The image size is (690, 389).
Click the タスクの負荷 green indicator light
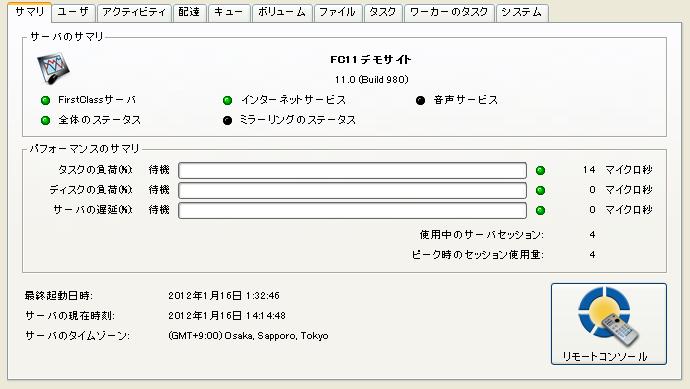540,170
